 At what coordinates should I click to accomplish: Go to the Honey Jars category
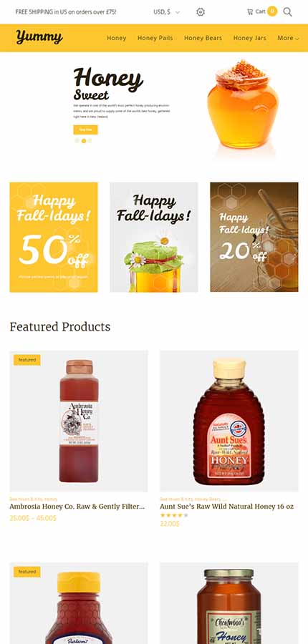point(249,38)
